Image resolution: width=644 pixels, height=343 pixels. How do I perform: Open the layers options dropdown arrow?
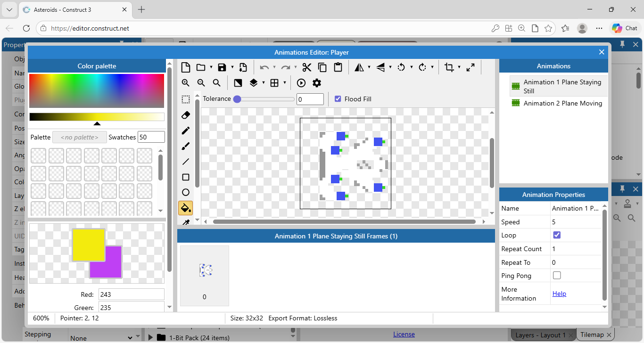click(264, 83)
